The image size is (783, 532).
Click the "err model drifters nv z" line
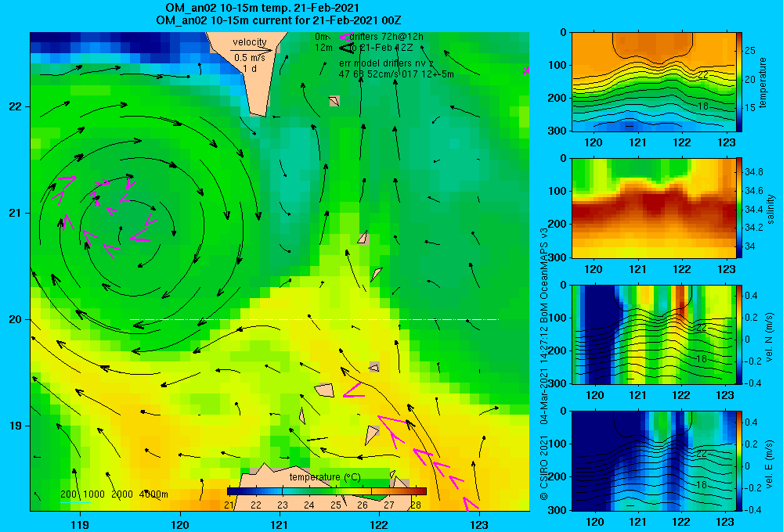point(386,63)
